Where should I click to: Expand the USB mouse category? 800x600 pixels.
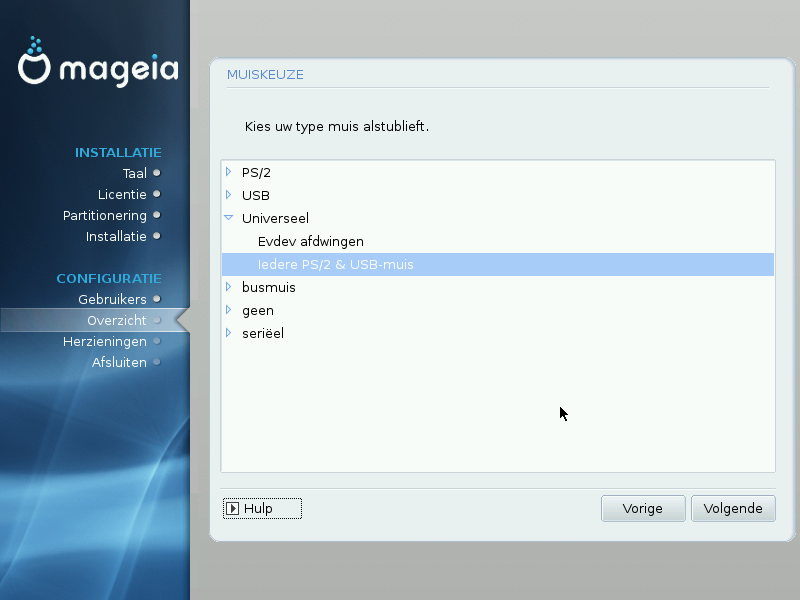pos(229,195)
